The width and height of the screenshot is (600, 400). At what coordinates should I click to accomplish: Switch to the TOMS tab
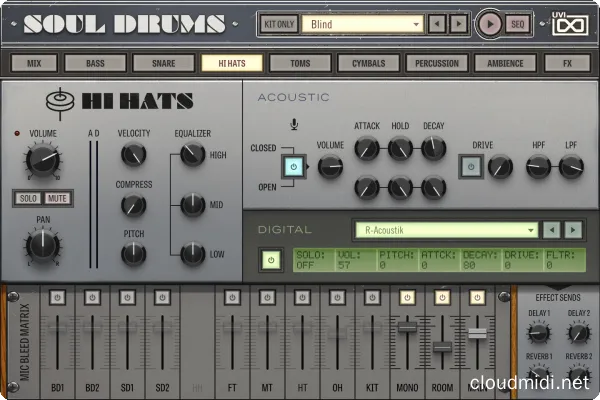[x=300, y=63]
